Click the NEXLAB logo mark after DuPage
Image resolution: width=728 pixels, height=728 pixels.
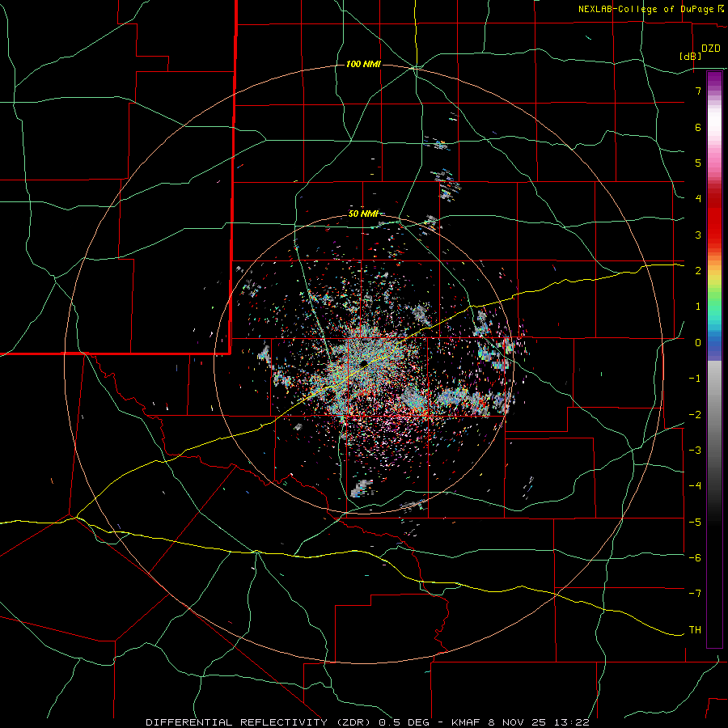click(721, 9)
